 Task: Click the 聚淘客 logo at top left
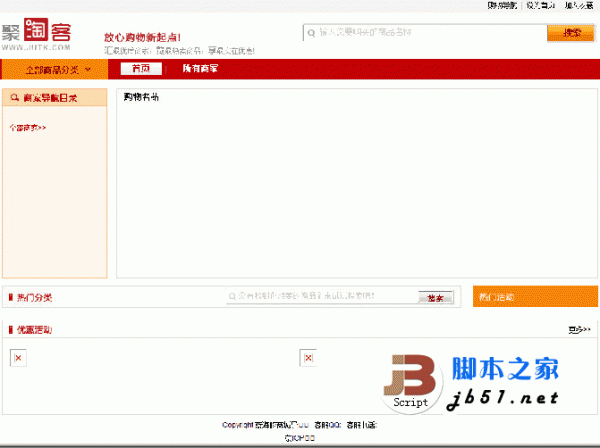(x=36, y=34)
